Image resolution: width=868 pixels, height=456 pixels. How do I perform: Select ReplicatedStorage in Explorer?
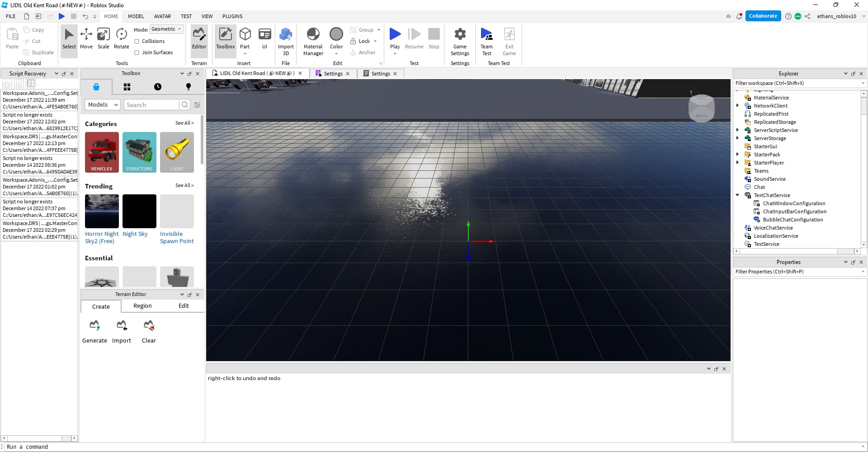(775, 122)
